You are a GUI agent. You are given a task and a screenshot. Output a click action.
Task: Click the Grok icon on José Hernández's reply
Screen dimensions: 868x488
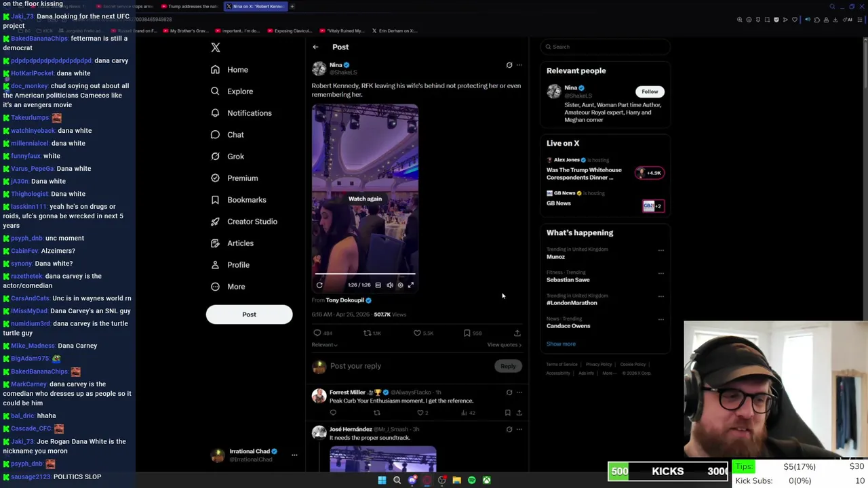[509, 430]
